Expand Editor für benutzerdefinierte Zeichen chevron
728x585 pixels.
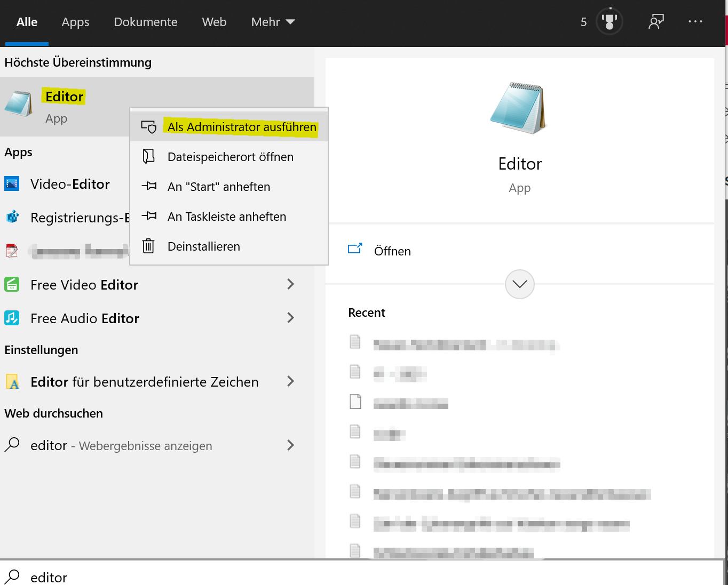(291, 381)
